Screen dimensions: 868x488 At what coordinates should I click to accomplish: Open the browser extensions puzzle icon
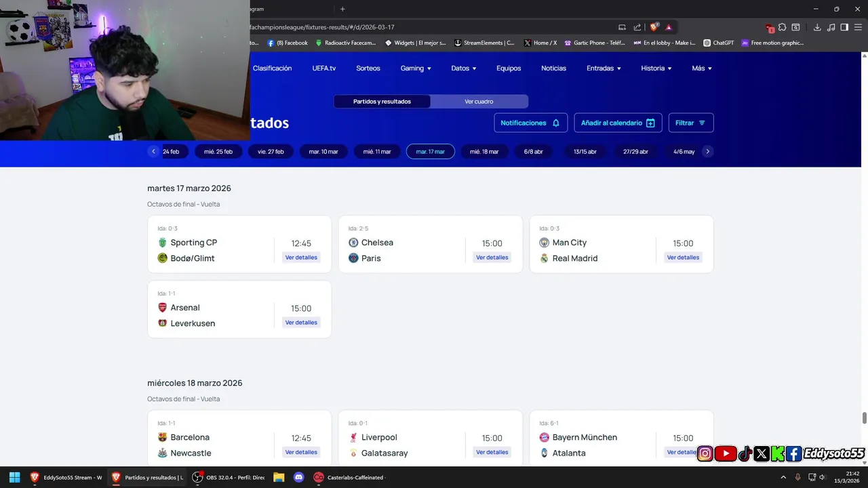point(782,27)
